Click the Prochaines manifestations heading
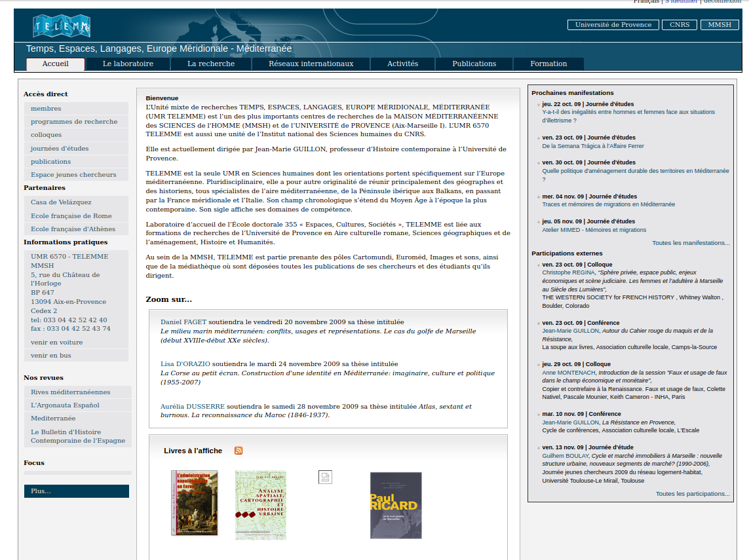 click(572, 93)
